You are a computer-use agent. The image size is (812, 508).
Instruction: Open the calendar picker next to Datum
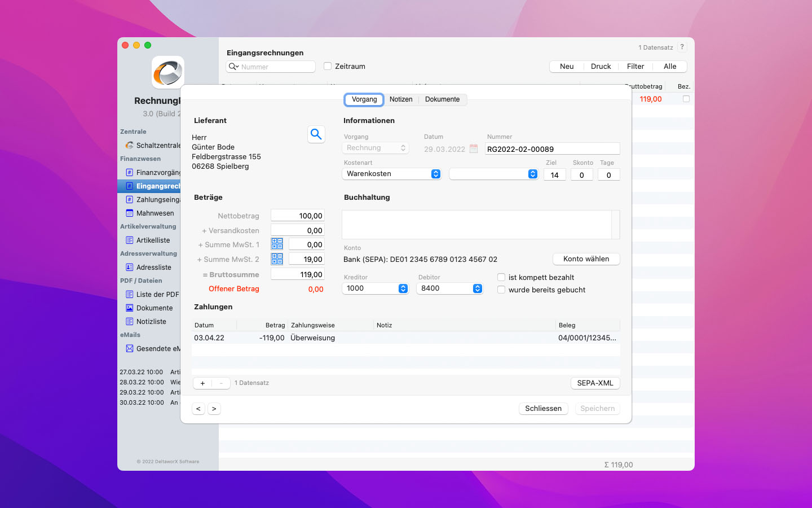[x=474, y=148]
